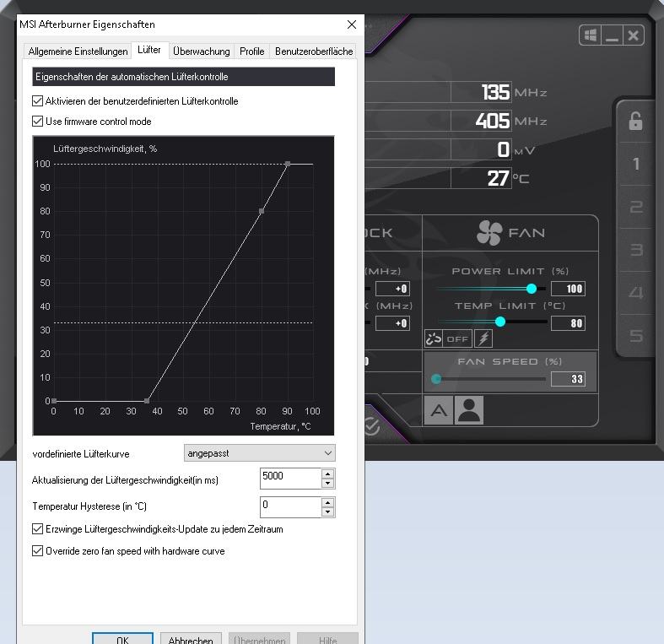Click the Temperatur Hysterese input field

click(290, 507)
